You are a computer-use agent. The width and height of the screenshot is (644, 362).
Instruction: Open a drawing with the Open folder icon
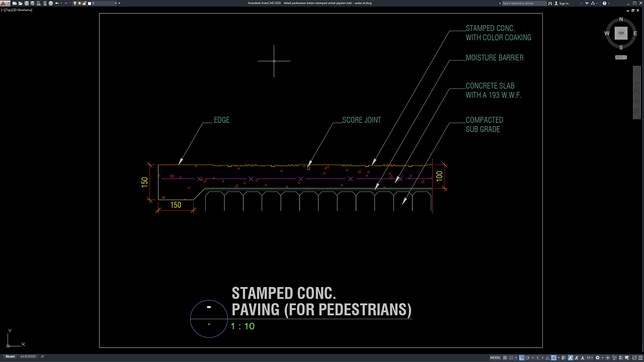tap(20, 3)
